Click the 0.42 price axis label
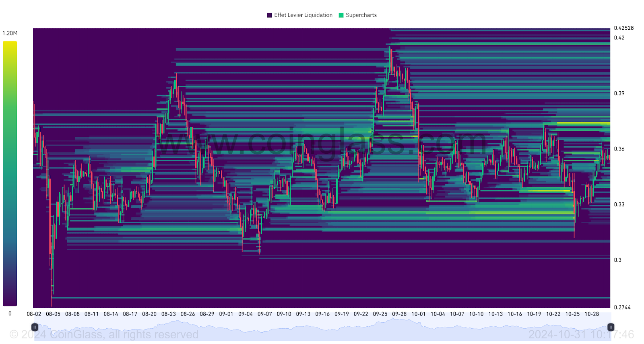644x344 pixels. pos(619,38)
